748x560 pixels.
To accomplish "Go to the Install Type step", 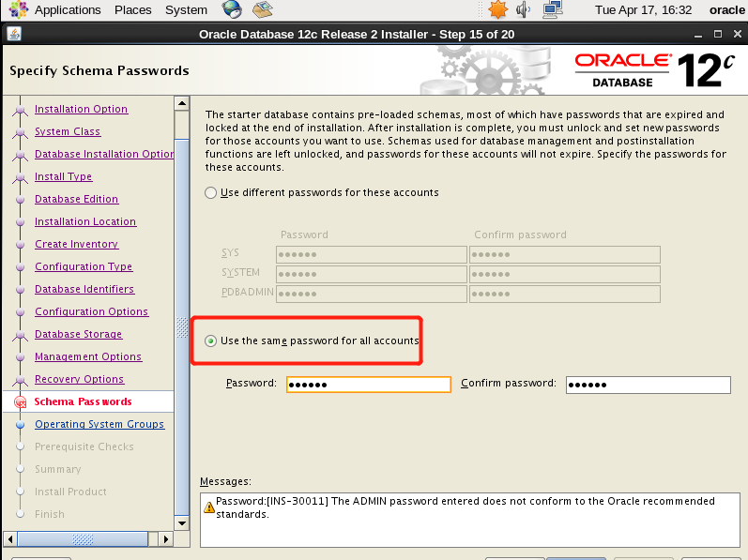I will pos(64,176).
